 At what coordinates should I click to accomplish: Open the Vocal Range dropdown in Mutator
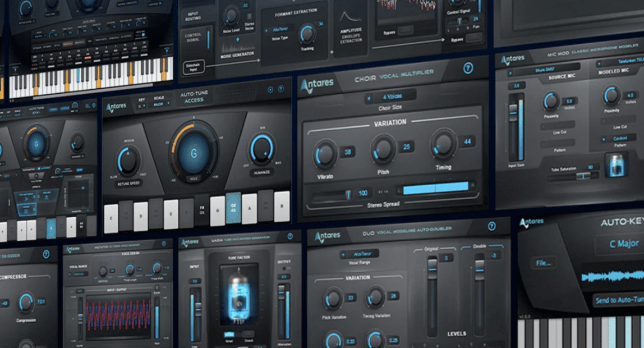79,274
